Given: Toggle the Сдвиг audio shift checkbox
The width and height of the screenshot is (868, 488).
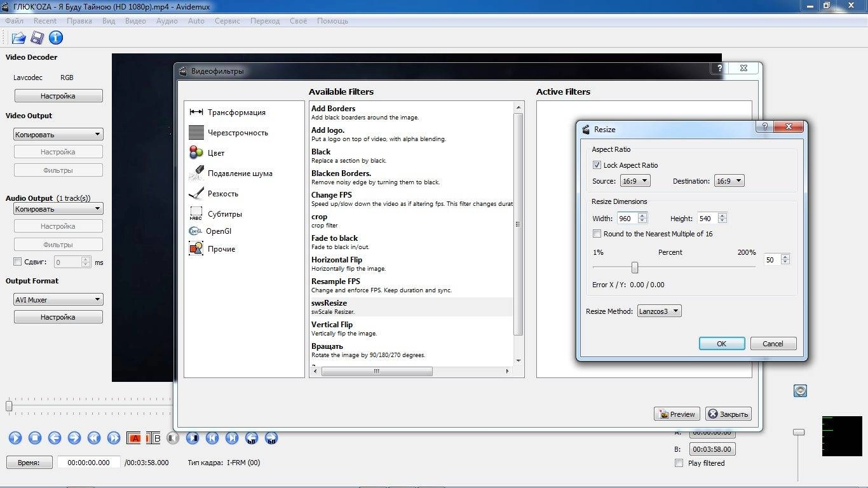Looking at the screenshot, I should coord(17,262).
